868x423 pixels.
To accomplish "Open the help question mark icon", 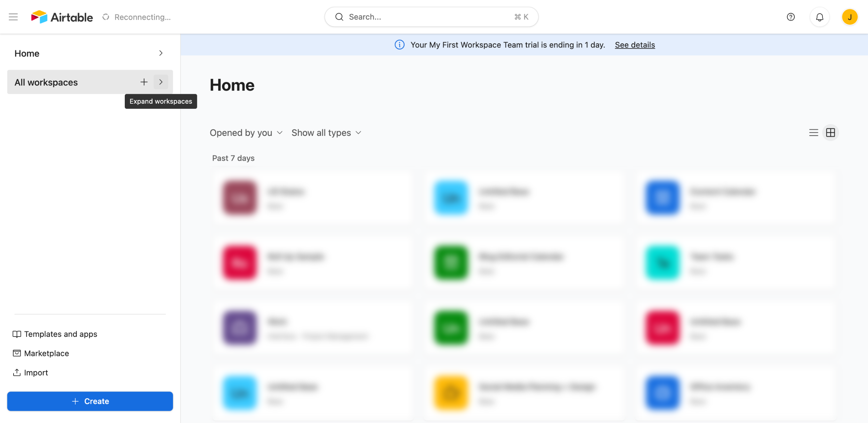I will point(790,17).
